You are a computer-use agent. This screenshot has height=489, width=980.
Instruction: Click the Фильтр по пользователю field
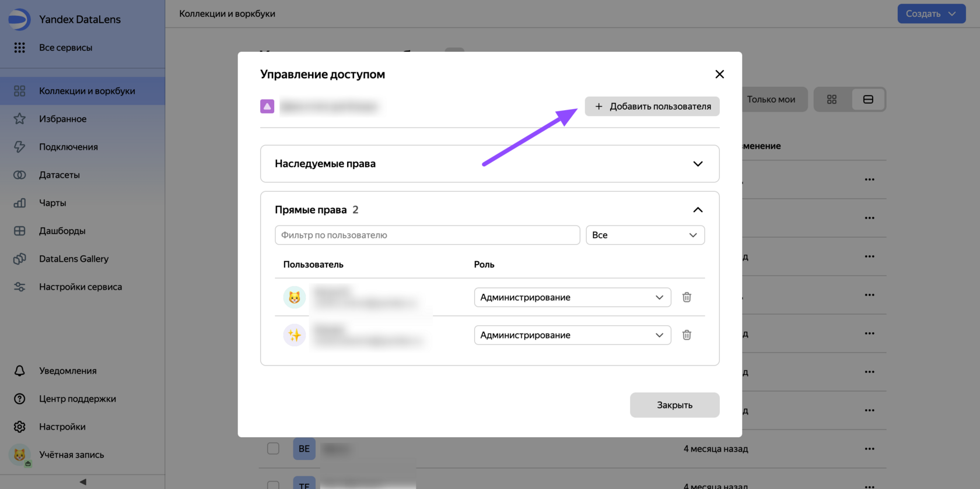tap(428, 235)
